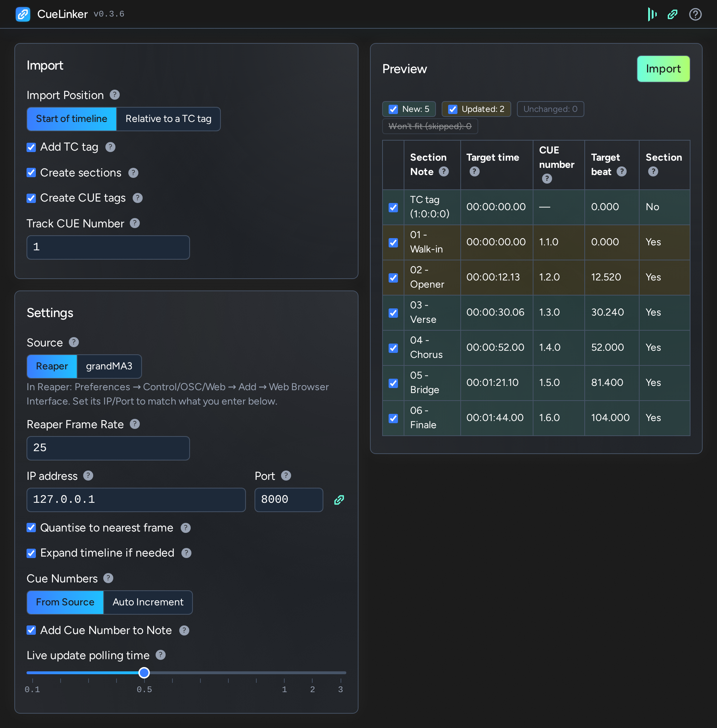Click the Won't fit (skipped): 0 chip
The image size is (717, 728).
point(430,126)
